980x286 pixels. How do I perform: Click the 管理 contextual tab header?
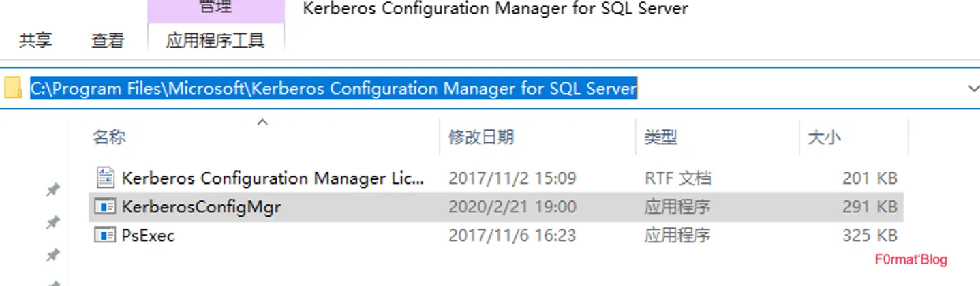(215, 8)
